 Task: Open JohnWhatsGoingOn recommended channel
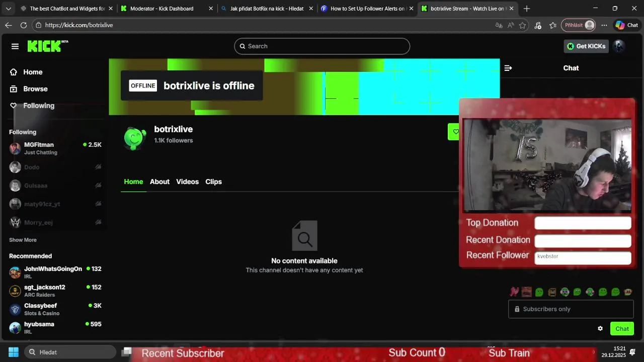pos(55,273)
